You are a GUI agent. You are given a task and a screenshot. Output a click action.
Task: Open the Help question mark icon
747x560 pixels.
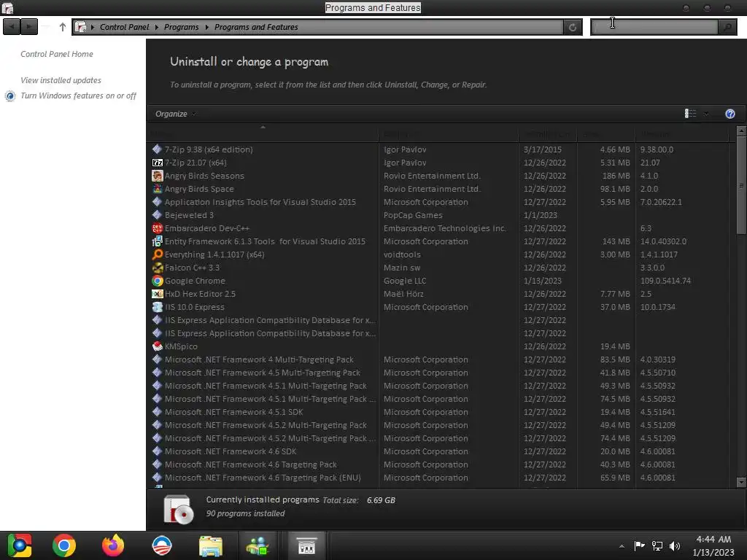click(x=729, y=114)
